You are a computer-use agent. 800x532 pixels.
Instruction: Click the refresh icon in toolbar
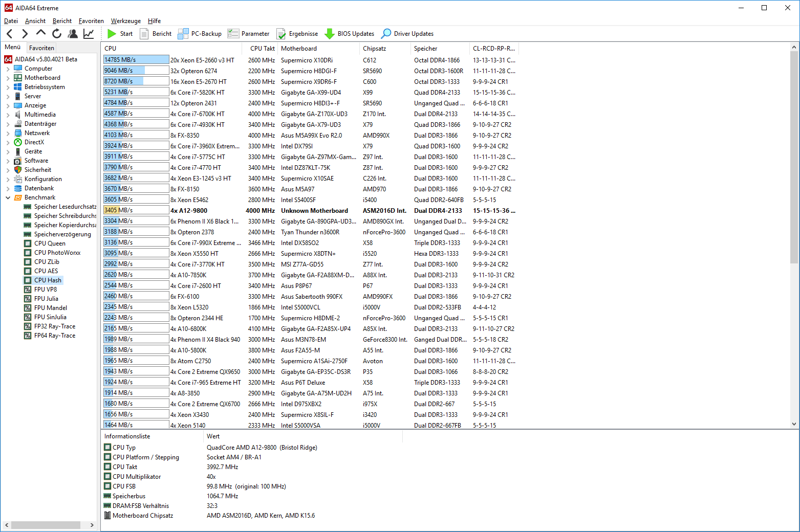pyautogui.click(x=57, y=34)
